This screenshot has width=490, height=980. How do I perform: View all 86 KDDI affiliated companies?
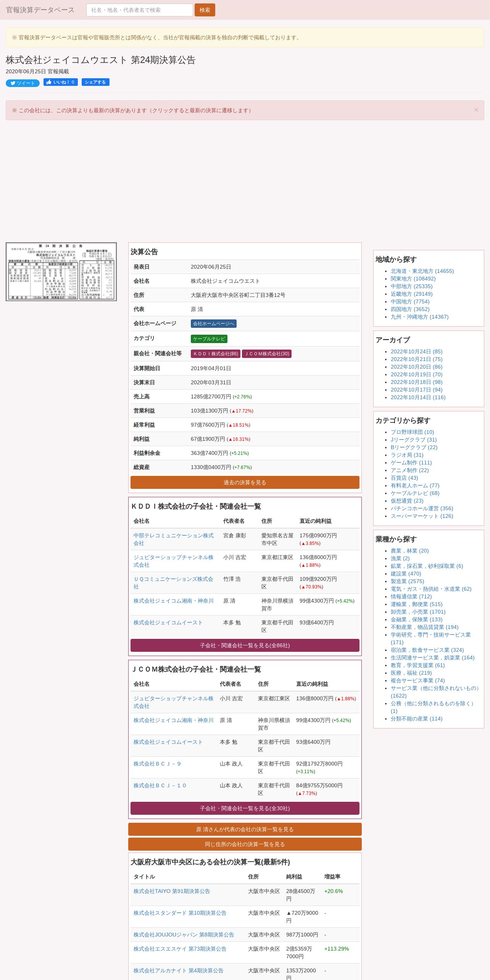click(245, 645)
